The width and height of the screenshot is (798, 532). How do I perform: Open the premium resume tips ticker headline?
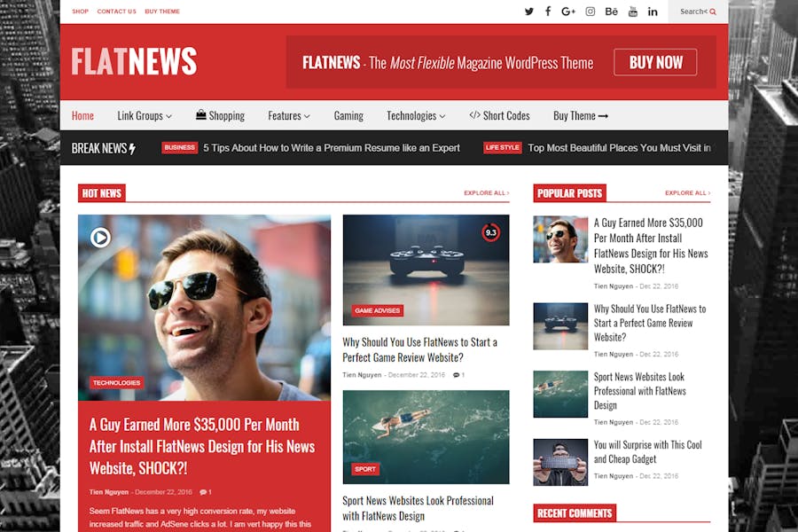pos(332,148)
